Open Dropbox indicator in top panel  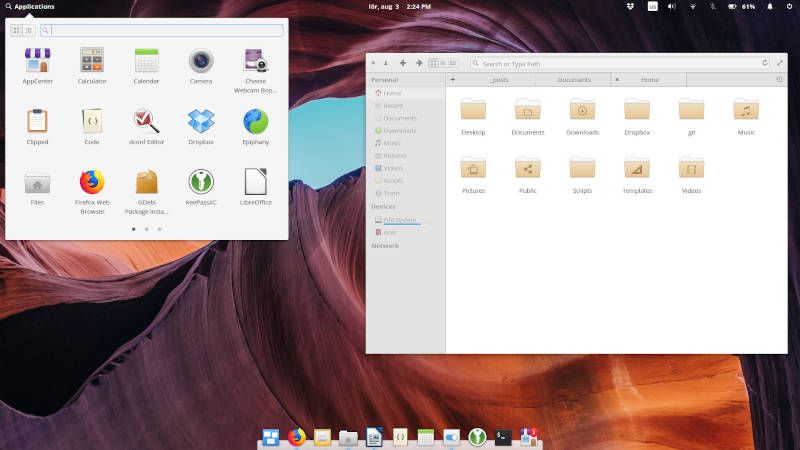click(x=631, y=7)
